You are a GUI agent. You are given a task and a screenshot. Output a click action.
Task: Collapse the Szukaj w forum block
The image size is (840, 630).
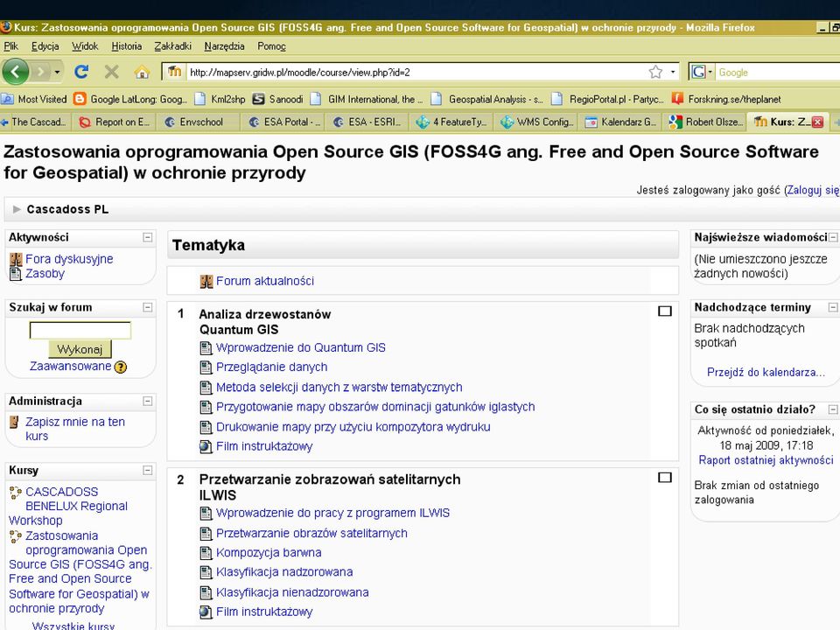click(x=148, y=307)
